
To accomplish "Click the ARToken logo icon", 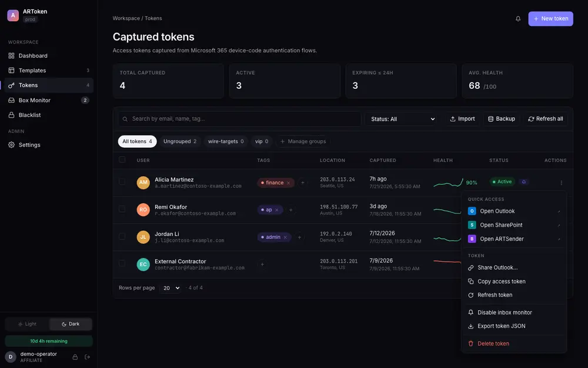I will pyautogui.click(x=13, y=15).
